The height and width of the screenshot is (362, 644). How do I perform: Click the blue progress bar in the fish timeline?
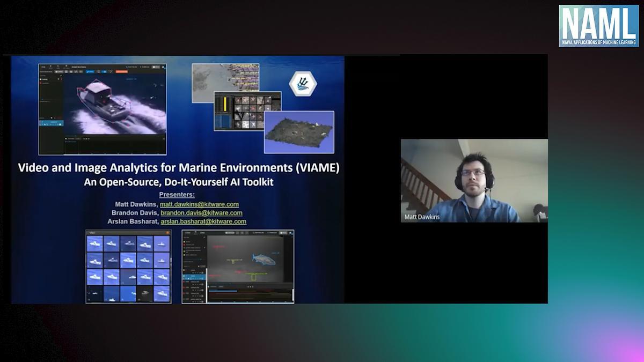223,291
